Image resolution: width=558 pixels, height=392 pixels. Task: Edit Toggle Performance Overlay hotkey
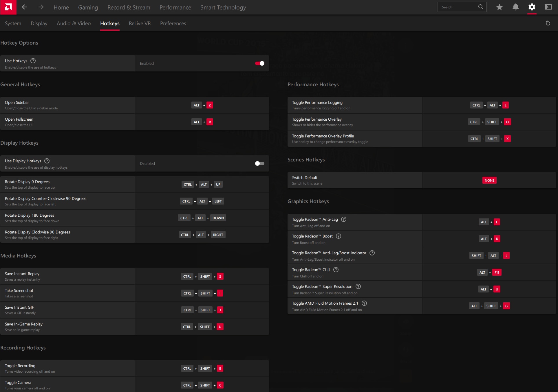(489, 122)
